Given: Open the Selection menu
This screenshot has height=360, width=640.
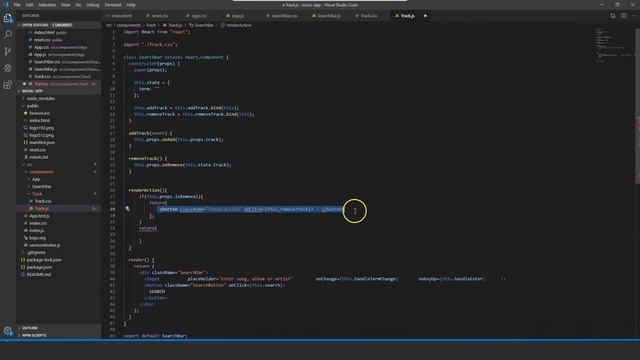Looking at the screenshot, I should tap(47, 5).
